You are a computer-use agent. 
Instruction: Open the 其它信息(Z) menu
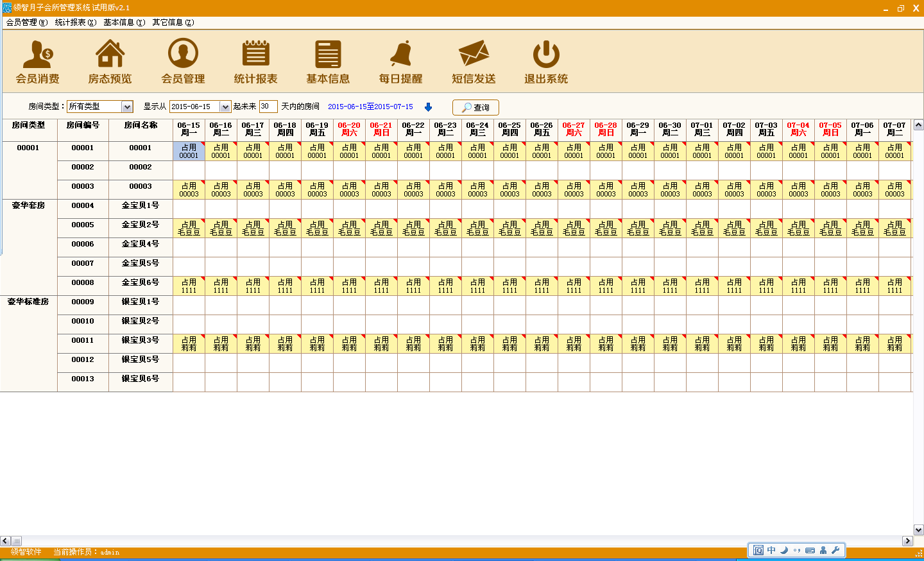pyautogui.click(x=173, y=22)
